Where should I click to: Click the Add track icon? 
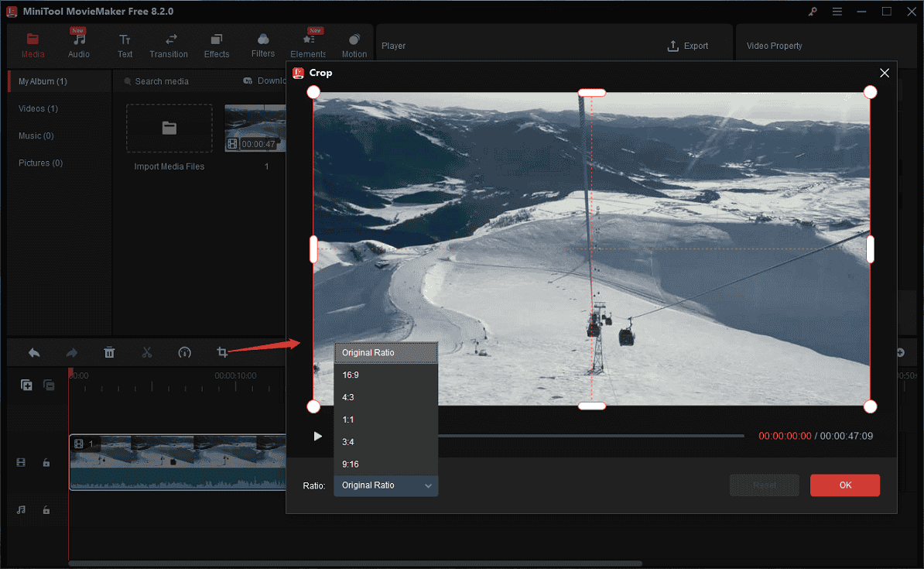[x=26, y=385]
